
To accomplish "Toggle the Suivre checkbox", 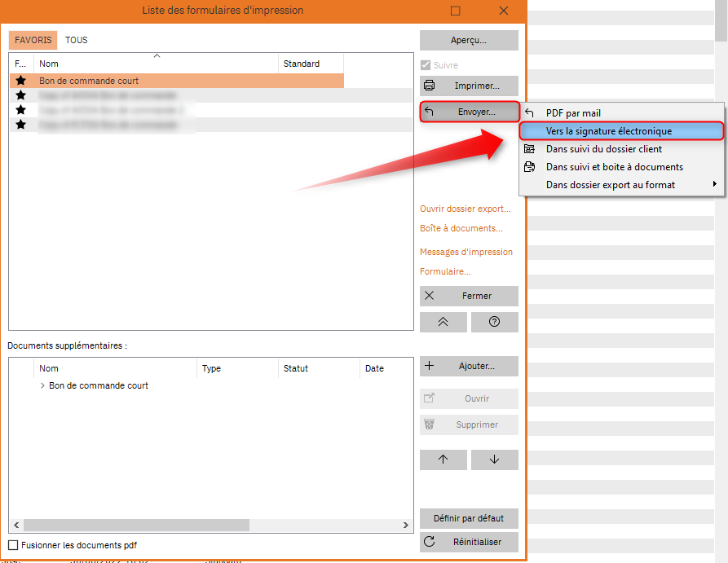I will click(426, 65).
